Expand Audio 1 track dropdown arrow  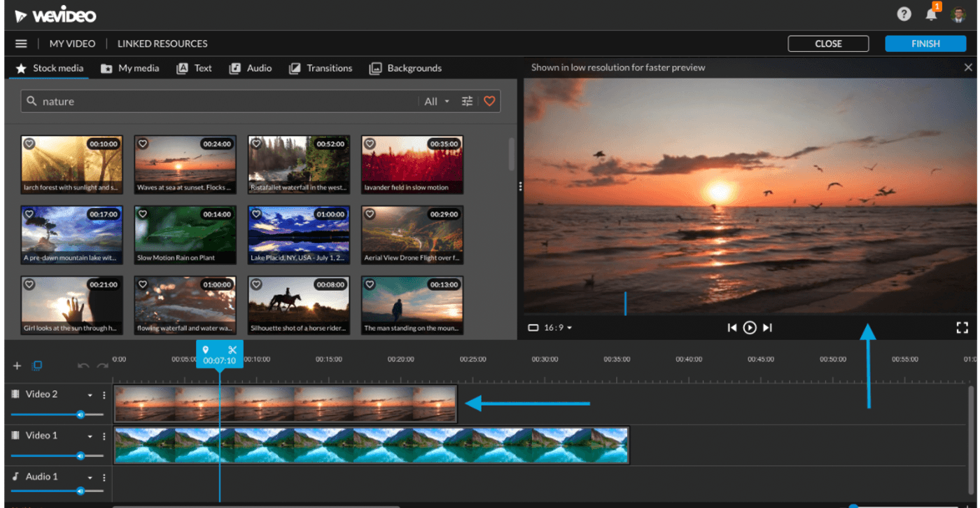coord(90,478)
